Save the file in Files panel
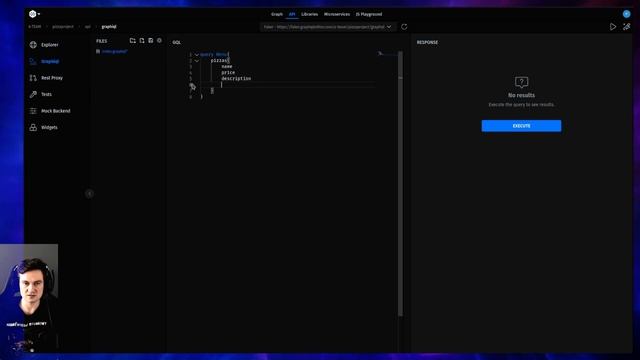640x360 pixels. tap(151, 40)
